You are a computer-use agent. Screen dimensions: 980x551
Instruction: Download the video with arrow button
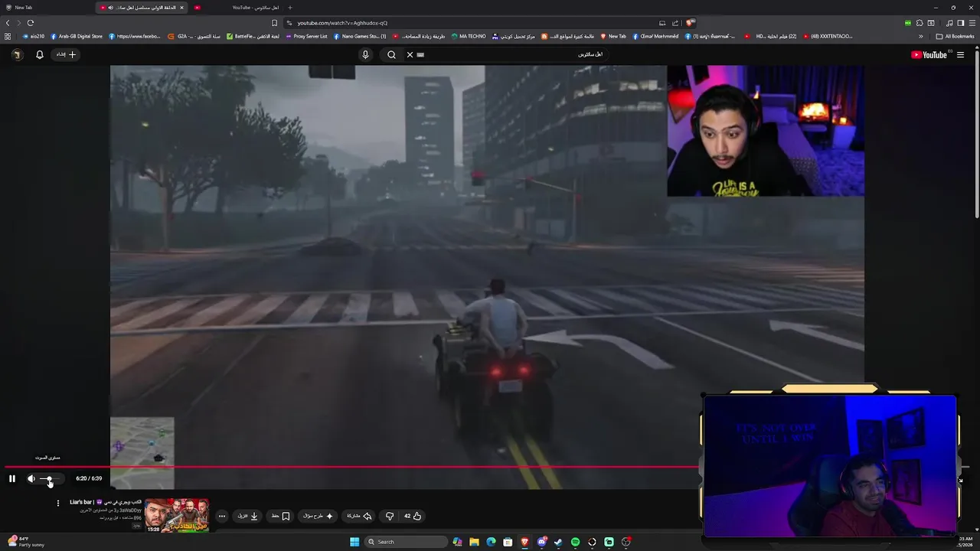point(248,516)
